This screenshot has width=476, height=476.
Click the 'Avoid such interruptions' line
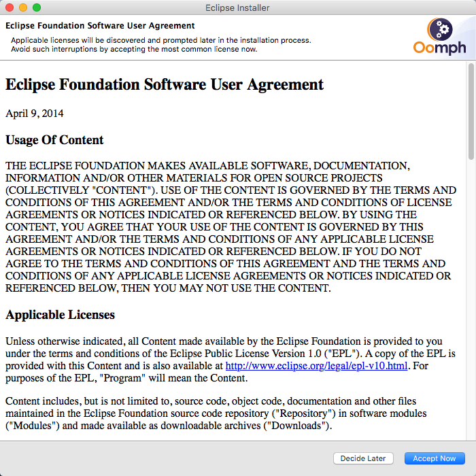pyautogui.click(x=134, y=49)
